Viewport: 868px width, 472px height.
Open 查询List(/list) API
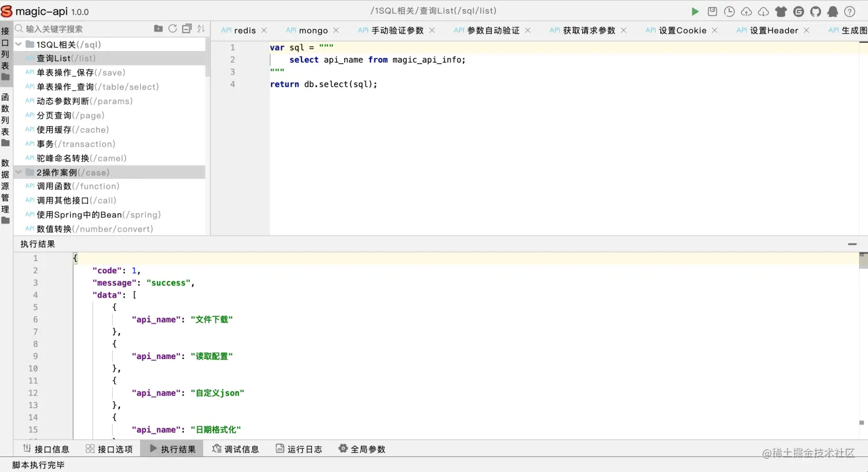click(110, 58)
